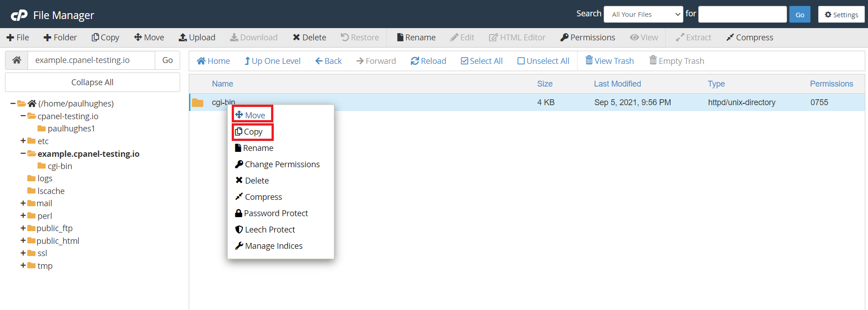
Task: Select Password Protect in the context menu
Action: (x=276, y=213)
